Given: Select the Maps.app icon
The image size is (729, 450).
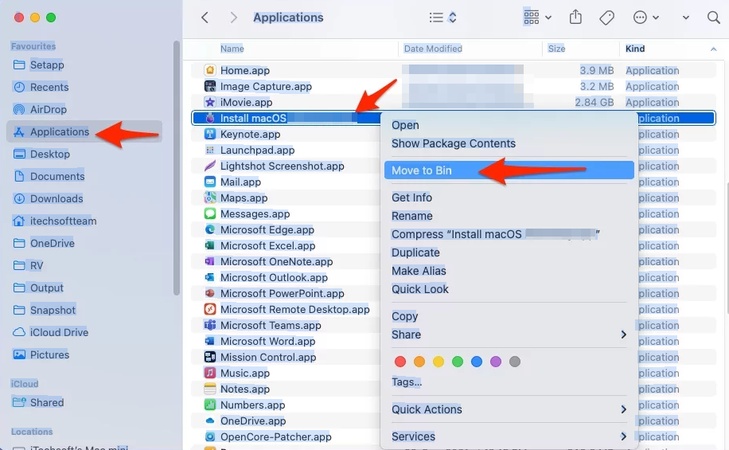Looking at the screenshot, I should 210,198.
